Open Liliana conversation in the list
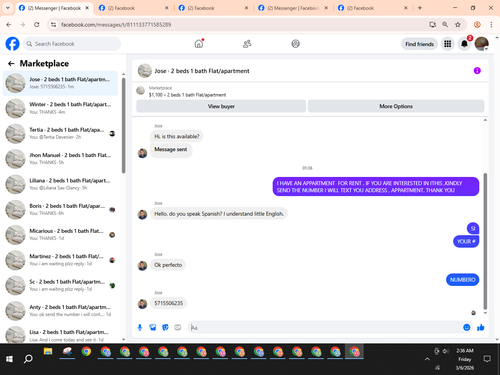 60,184
